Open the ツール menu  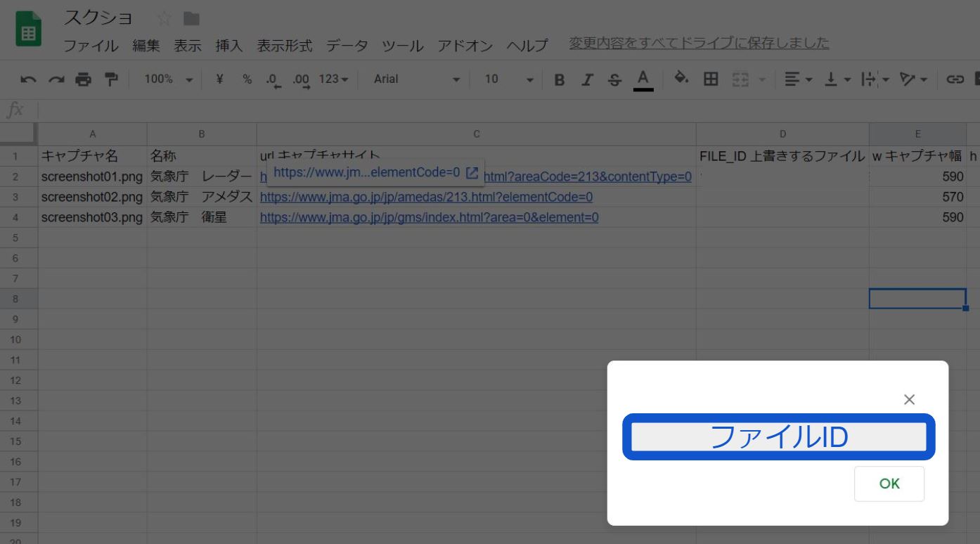click(403, 46)
